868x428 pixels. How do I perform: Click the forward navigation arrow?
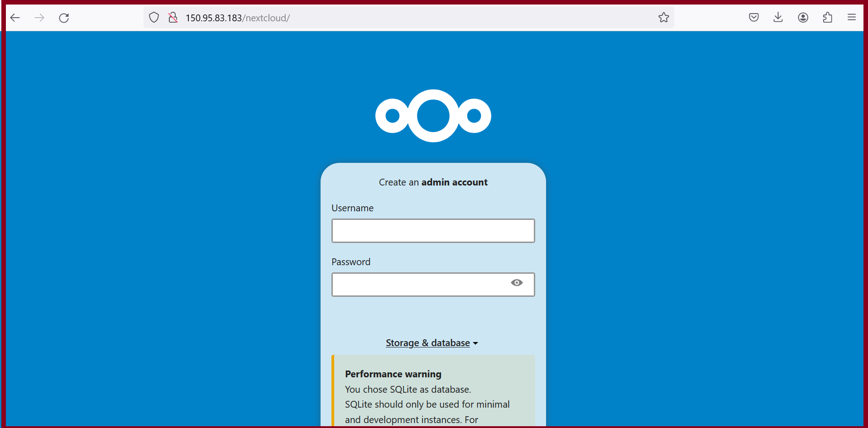39,18
